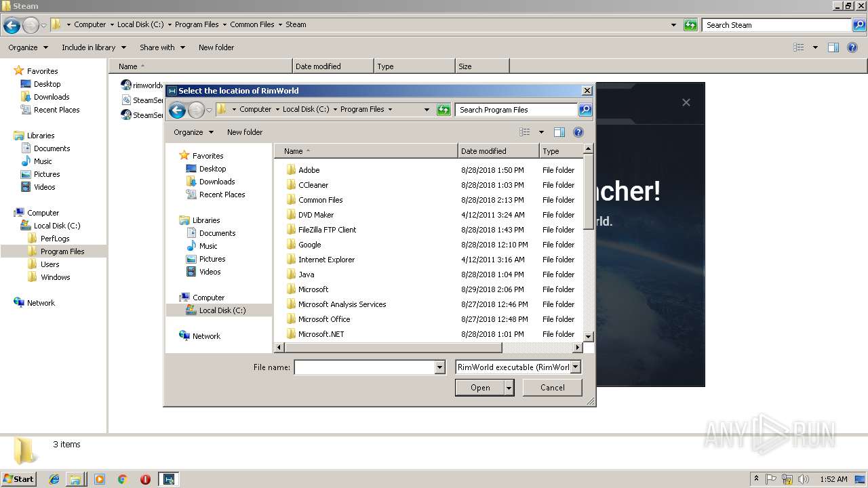Viewport: 868px width, 488px height.
Task: Click the Downloads icon in the dialog Favorites
Action: tap(191, 182)
